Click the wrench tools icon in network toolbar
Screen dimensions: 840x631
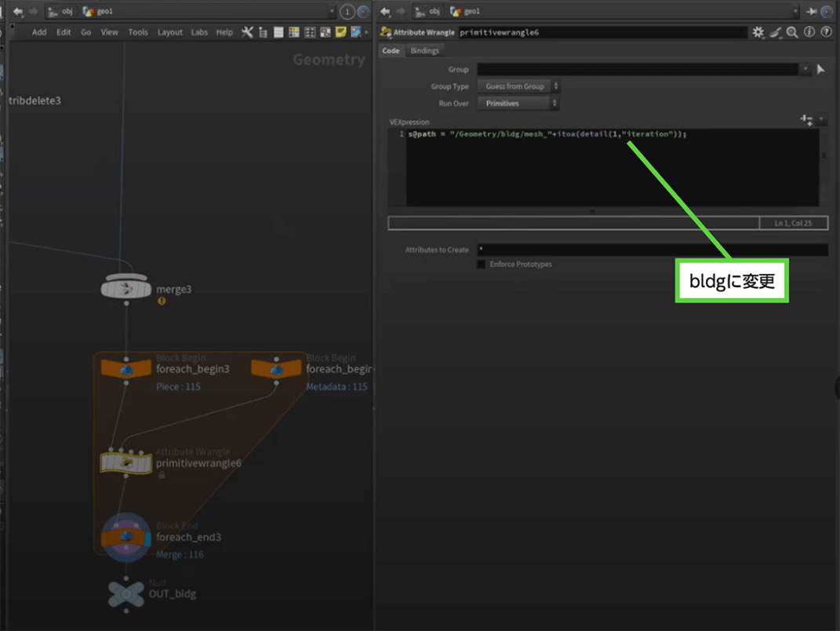click(247, 32)
